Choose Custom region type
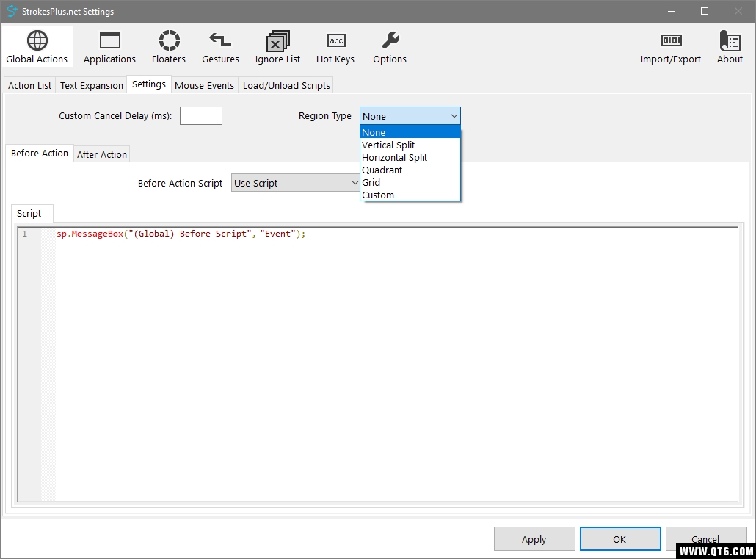Screen dimensions: 756x559 coord(410,195)
